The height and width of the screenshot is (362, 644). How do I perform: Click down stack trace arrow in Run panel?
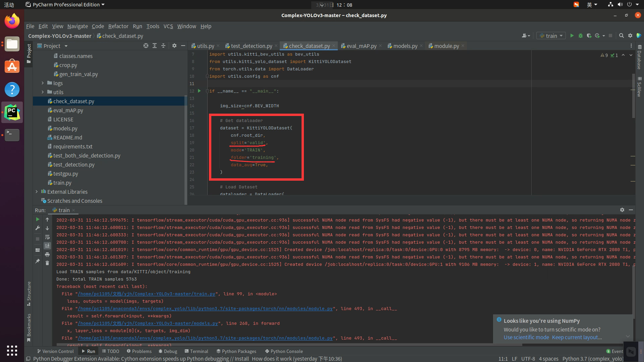(47, 228)
